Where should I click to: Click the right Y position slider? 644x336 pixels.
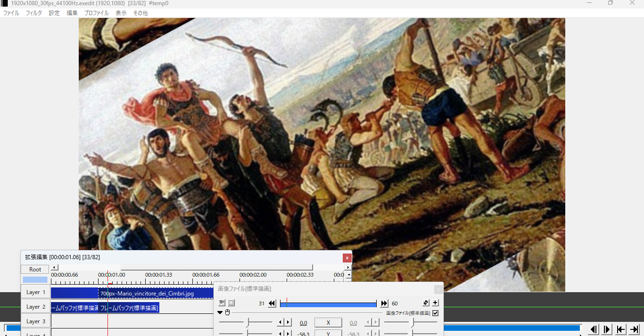click(411, 333)
